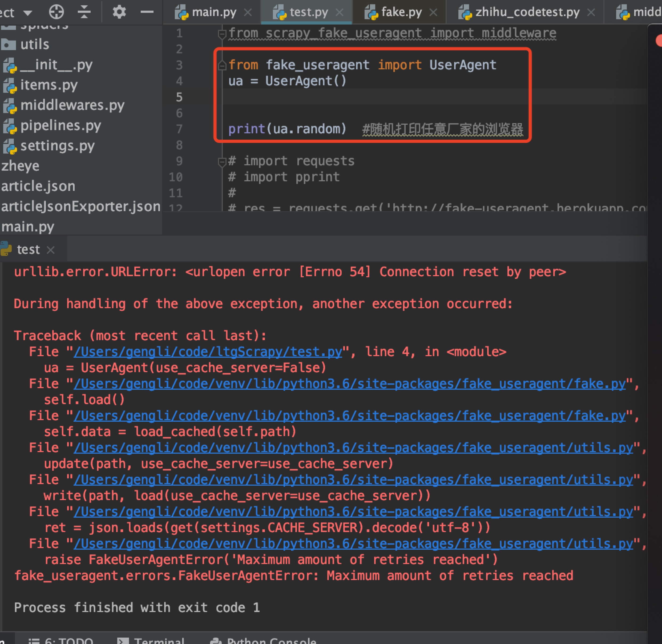Hide the project panel with minus icon

pyautogui.click(x=147, y=12)
